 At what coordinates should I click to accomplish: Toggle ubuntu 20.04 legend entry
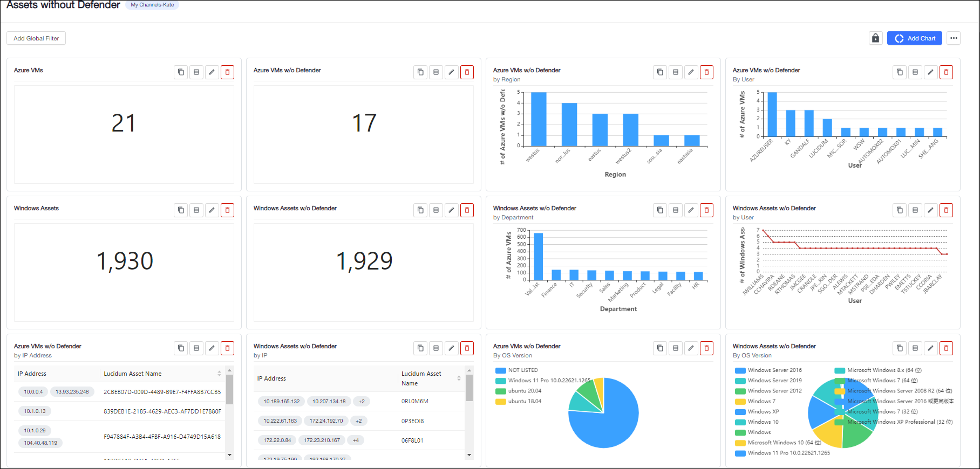click(x=518, y=391)
